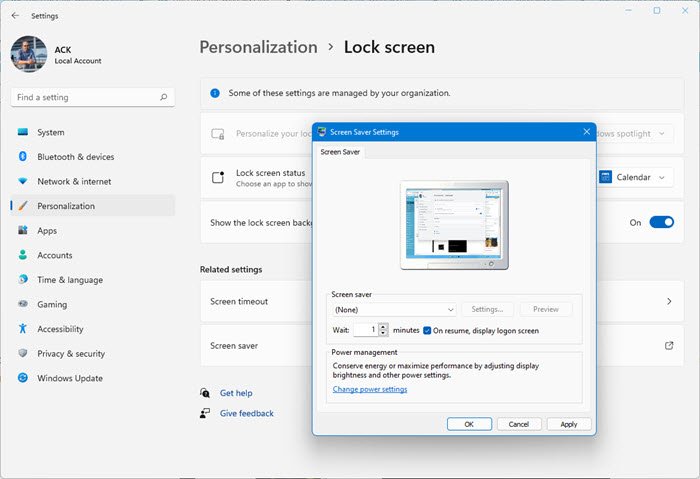This screenshot has width=700, height=479.
Task: Click the Settings... button
Action: pyautogui.click(x=487, y=309)
